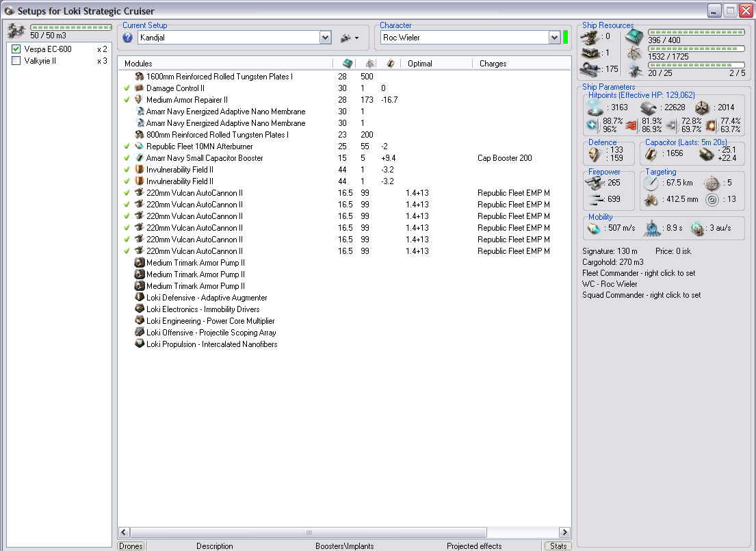
Task: Click the Amarr Navy Small Capacitor Booster icon
Action: [x=140, y=158]
